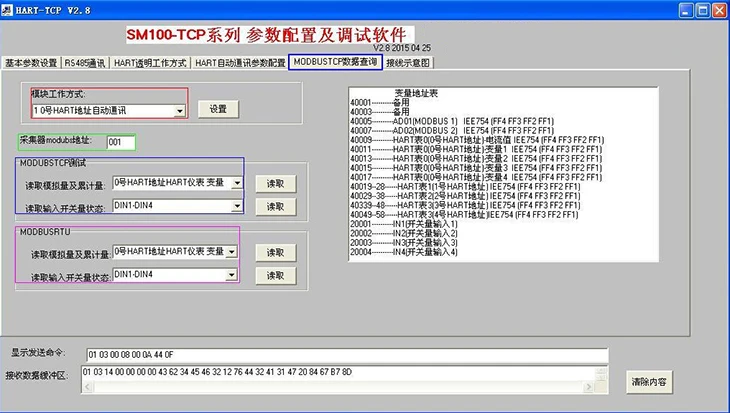The height and width of the screenshot is (413, 730).
Task: Open the HART透明工作方式 tab
Action: pyautogui.click(x=150, y=63)
